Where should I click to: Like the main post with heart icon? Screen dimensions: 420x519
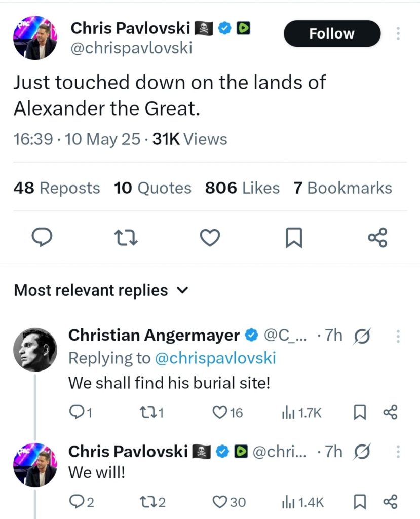[x=209, y=237]
